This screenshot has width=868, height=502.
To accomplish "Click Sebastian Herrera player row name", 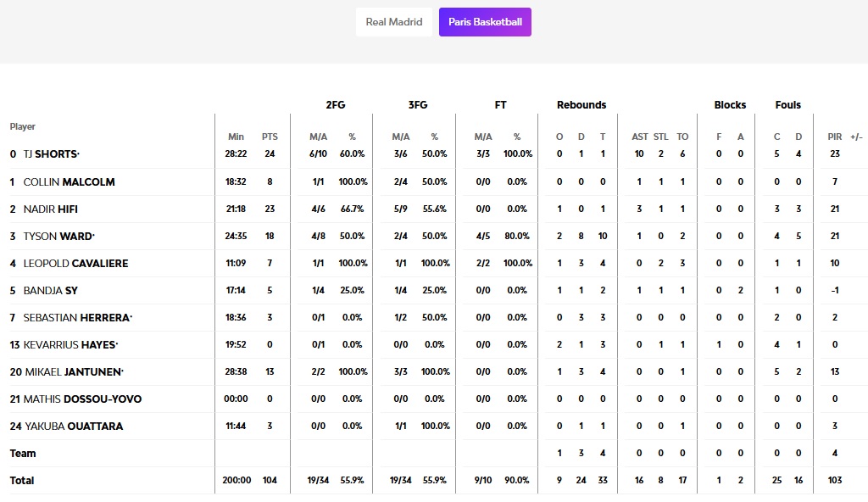I will tap(77, 317).
